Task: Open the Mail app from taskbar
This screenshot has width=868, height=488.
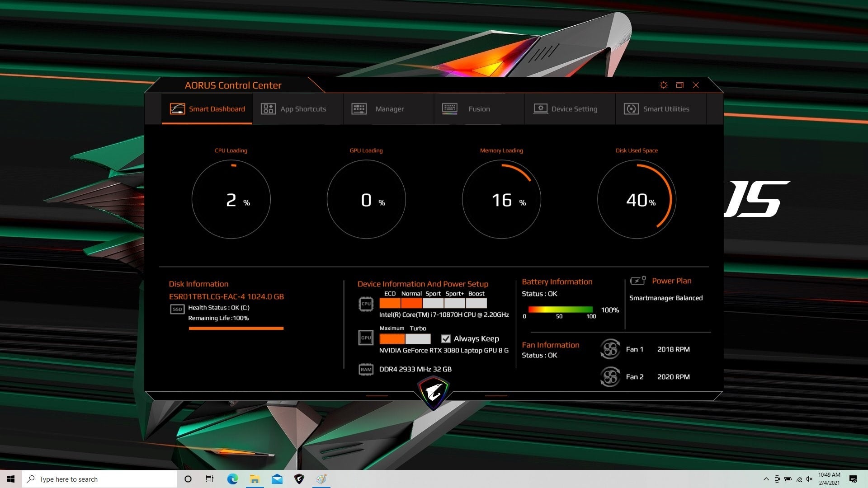Action: (x=277, y=479)
